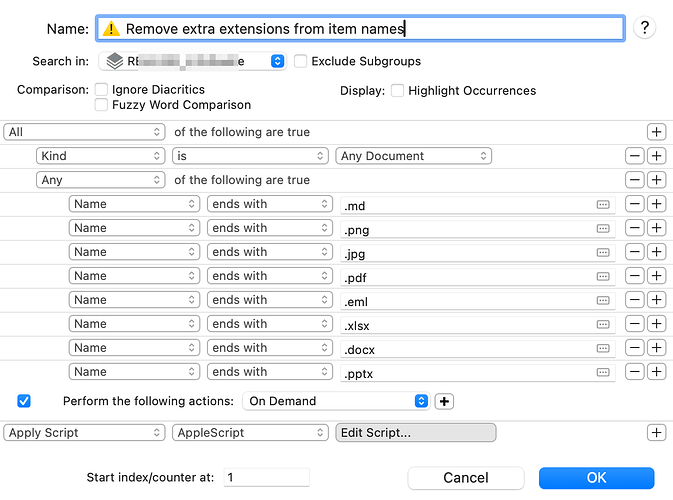Image resolution: width=673 pixels, height=500 pixels.
Task: Open the Any Document kind dropdown
Action: pyautogui.click(x=413, y=156)
